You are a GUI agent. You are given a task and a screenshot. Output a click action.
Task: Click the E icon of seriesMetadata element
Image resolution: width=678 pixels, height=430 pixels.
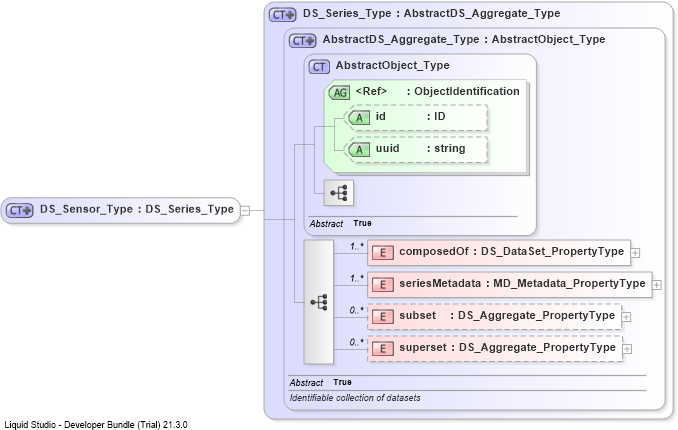pyautogui.click(x=383, y=285)
